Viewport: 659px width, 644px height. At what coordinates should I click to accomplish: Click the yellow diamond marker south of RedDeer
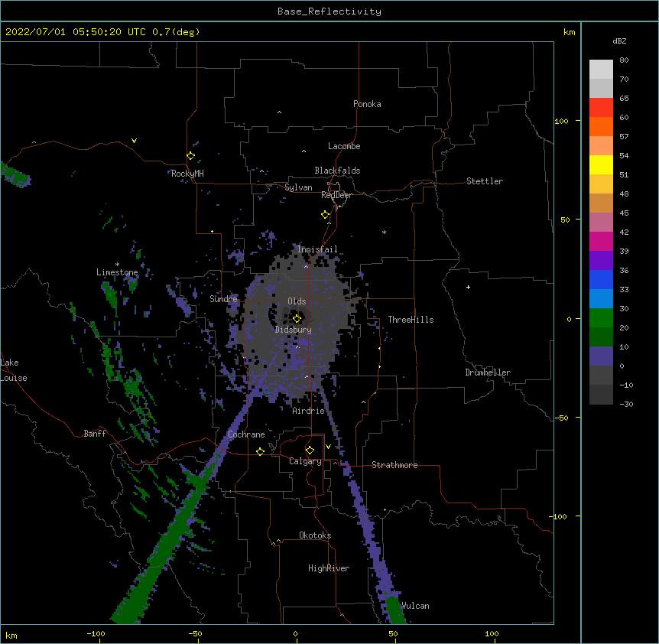click(326, 215)
